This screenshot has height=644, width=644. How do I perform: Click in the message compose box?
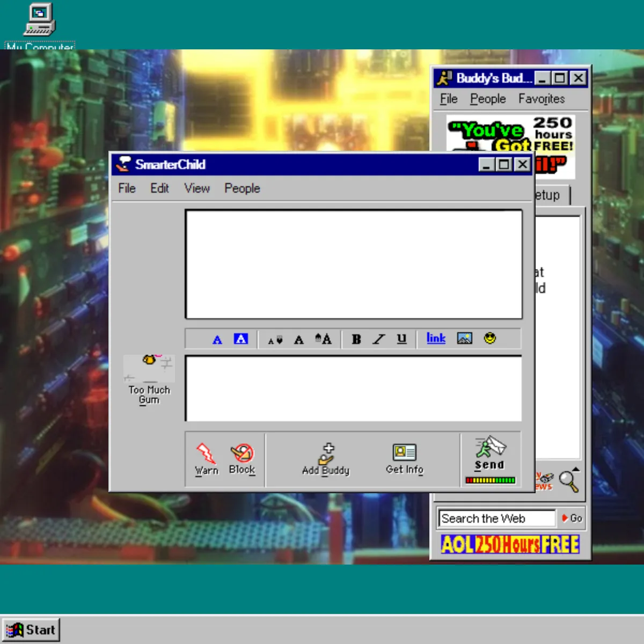click(x=354, y=389)
